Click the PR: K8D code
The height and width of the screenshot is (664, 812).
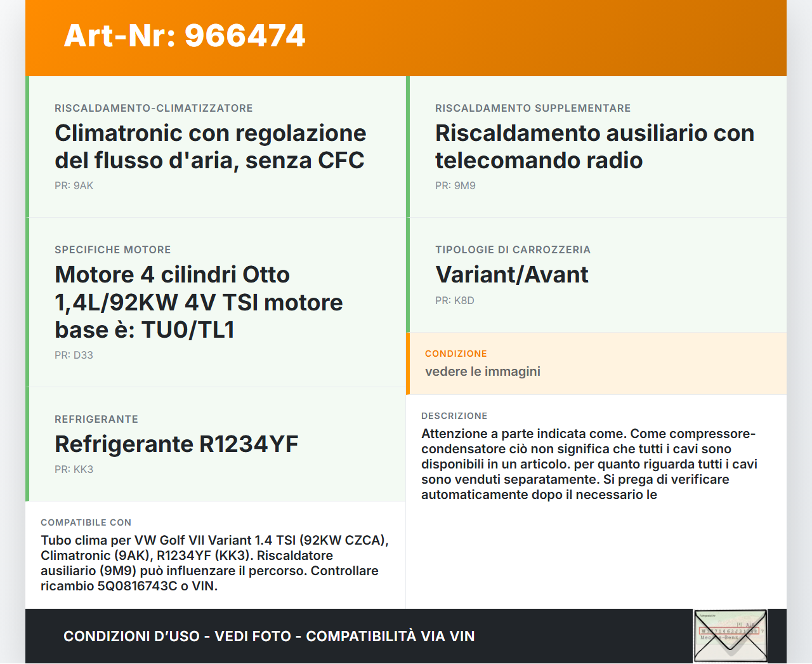[455, 300]
